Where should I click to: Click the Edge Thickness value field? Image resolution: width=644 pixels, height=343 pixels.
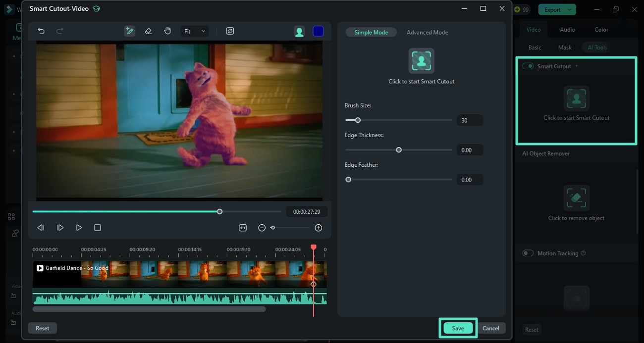point(469,150)
